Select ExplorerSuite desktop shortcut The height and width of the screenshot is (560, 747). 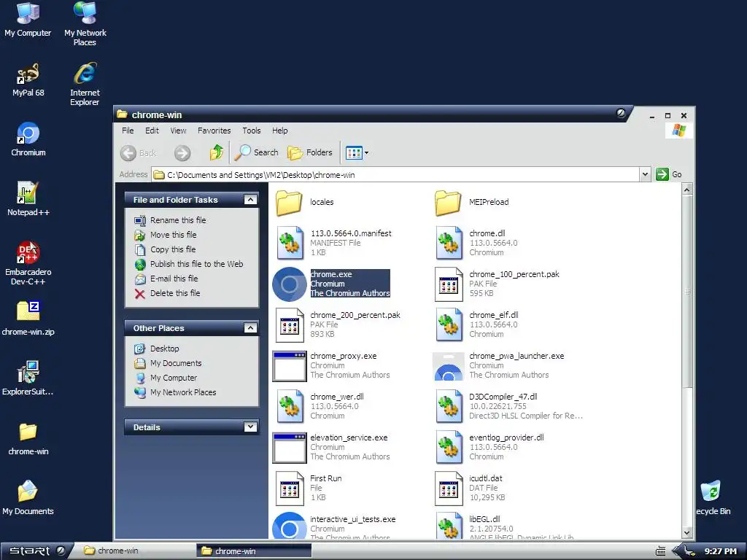click(x=28, y=378)
